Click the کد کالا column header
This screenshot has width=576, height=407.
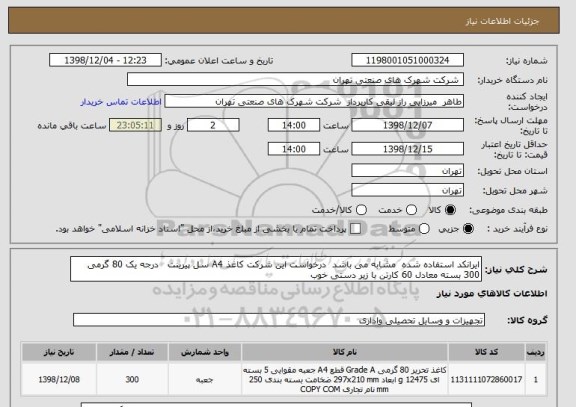(x=486, y=352)
